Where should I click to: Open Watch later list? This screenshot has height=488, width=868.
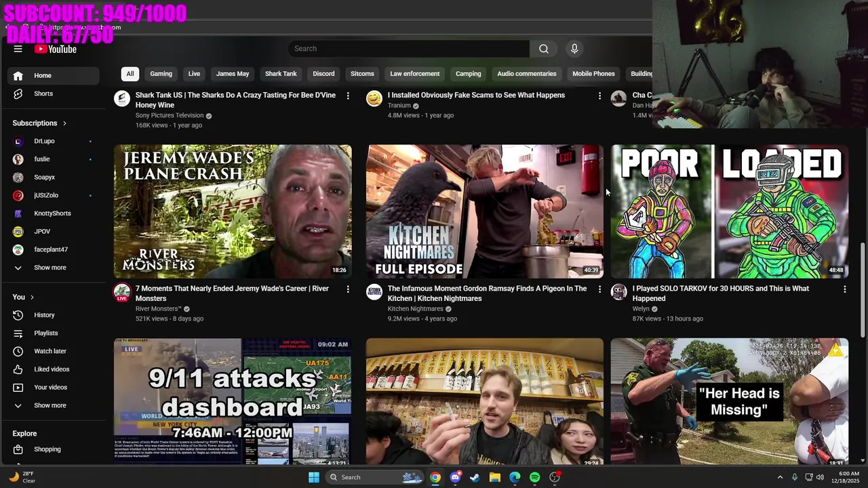(x=54, y=351)
